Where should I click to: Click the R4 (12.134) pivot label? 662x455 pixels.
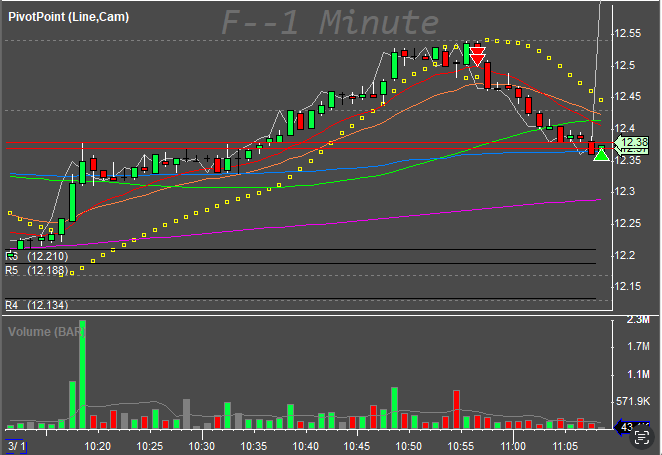[x=37, y=305]
